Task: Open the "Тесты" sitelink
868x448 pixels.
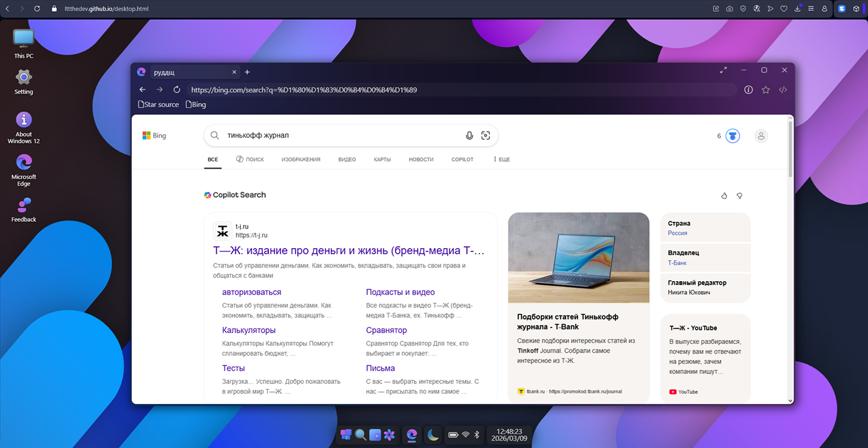Action: (x=234, y=368)
